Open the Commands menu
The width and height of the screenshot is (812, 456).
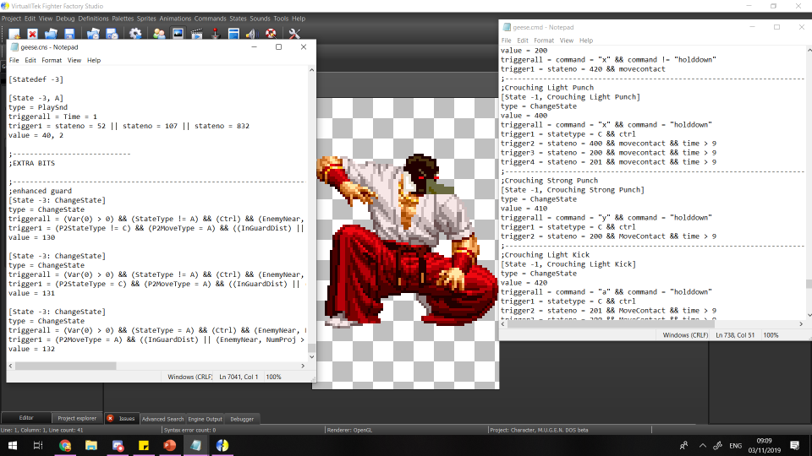click(x=210, y=19)
